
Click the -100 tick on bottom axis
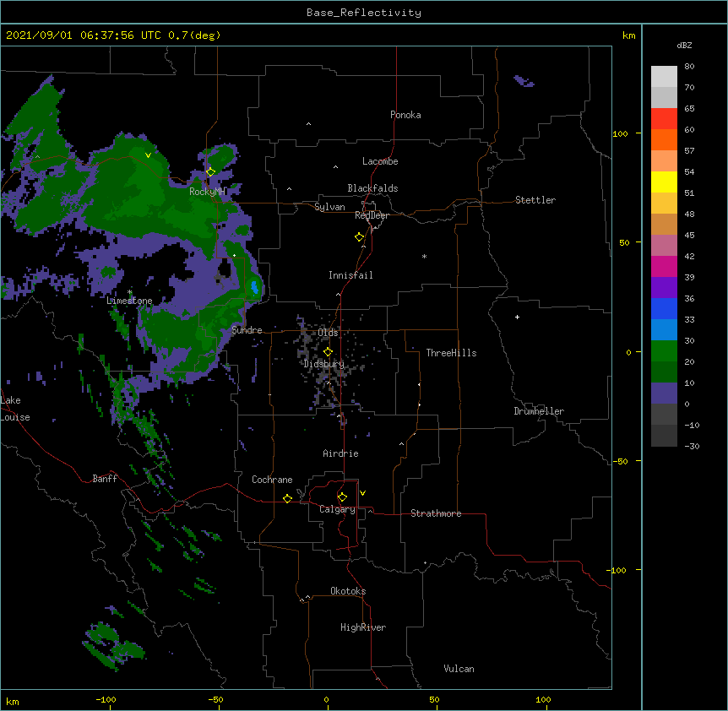pos(106,700)
